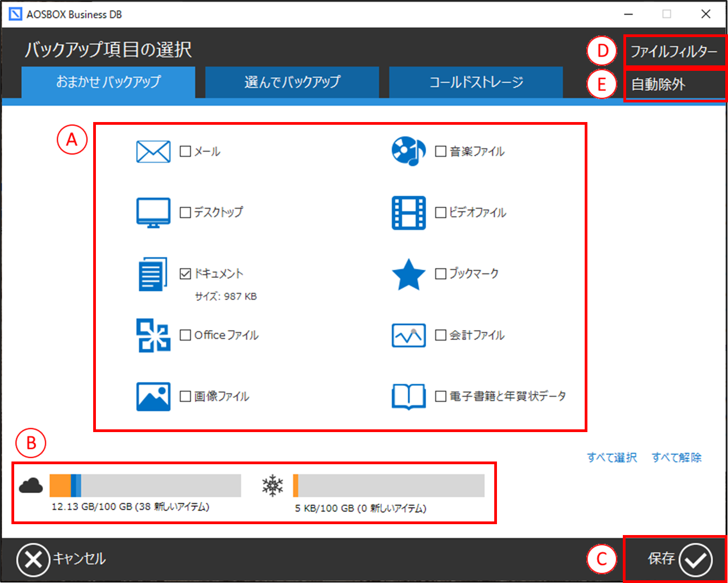Screen dimensions: 728x583
Task: Check the 電子書籍と年賀状データ checkbox
Action: [441, 396]
